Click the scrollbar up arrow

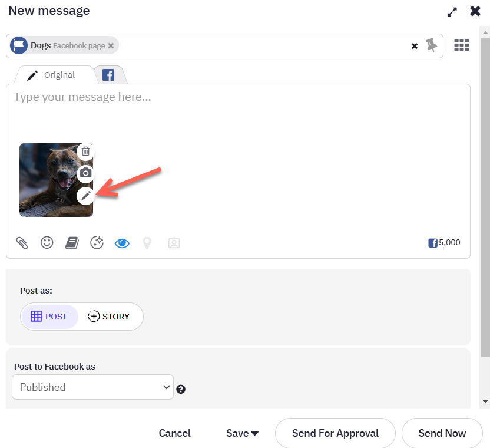(485, 32)
